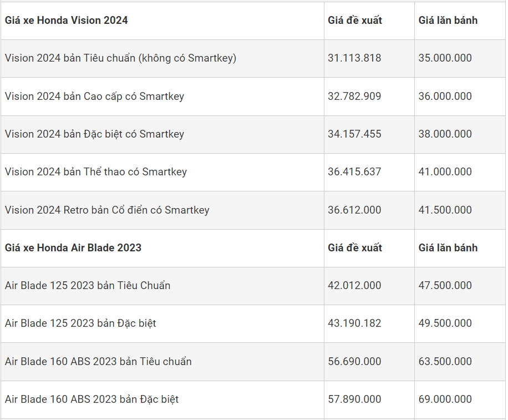Click the on-road price 69.000.000
The image size is (508, 420).
click(x=445, y=399)
